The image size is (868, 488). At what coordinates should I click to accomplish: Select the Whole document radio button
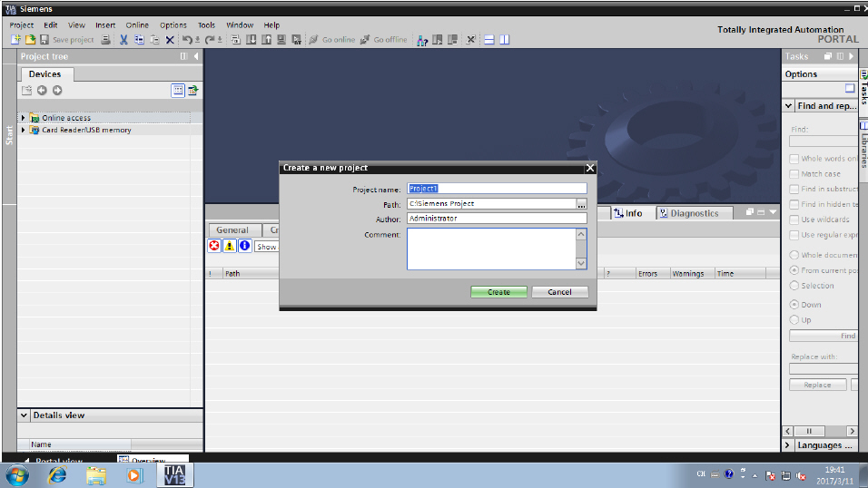[x=794, y=255]
